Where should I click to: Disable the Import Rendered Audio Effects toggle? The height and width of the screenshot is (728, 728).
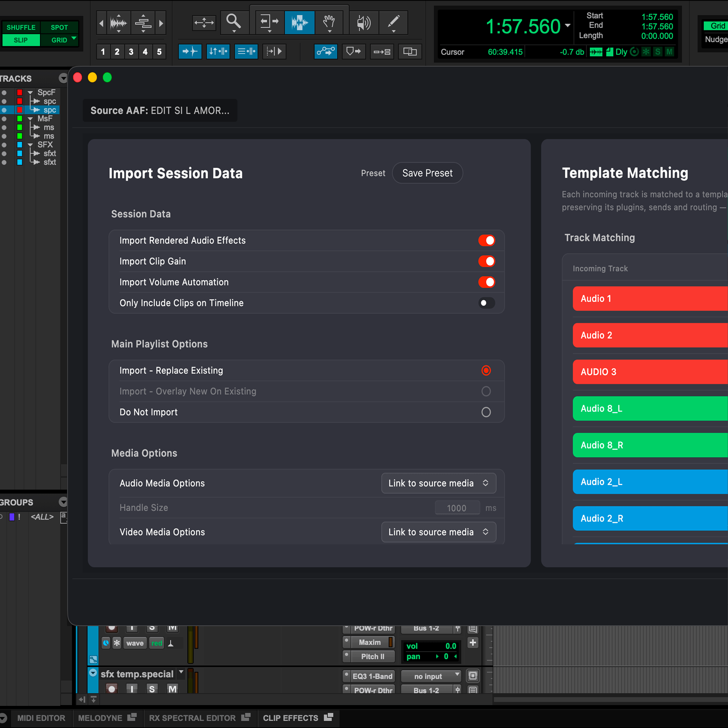pos(487,240)
